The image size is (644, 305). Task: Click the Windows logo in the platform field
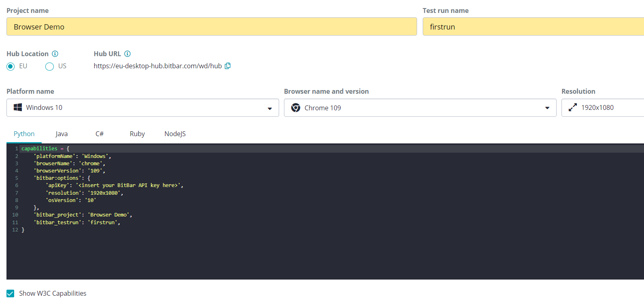click(18, 107)
